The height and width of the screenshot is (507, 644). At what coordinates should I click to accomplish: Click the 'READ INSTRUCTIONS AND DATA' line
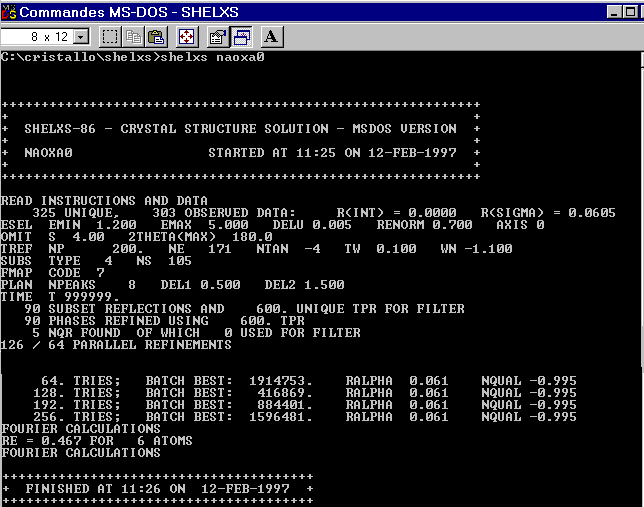[x=104, y=200]
